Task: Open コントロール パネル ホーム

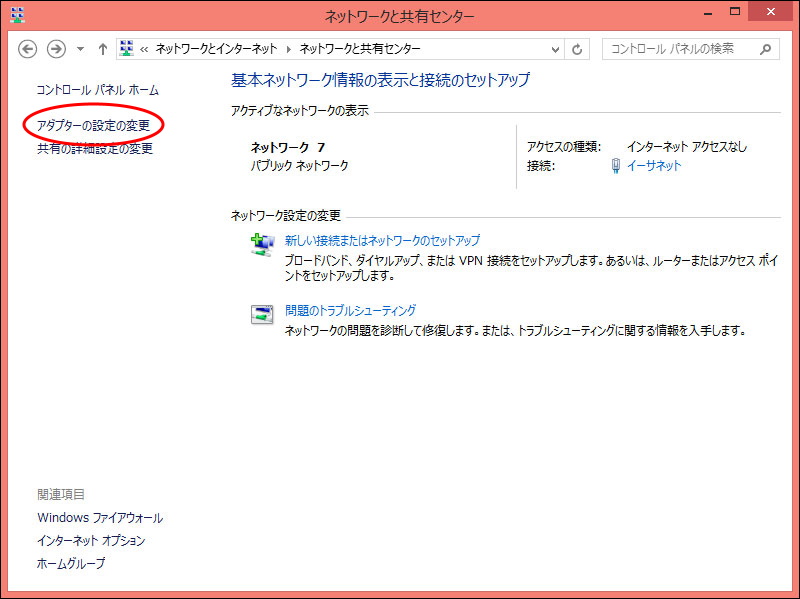Action: point(97,90)
